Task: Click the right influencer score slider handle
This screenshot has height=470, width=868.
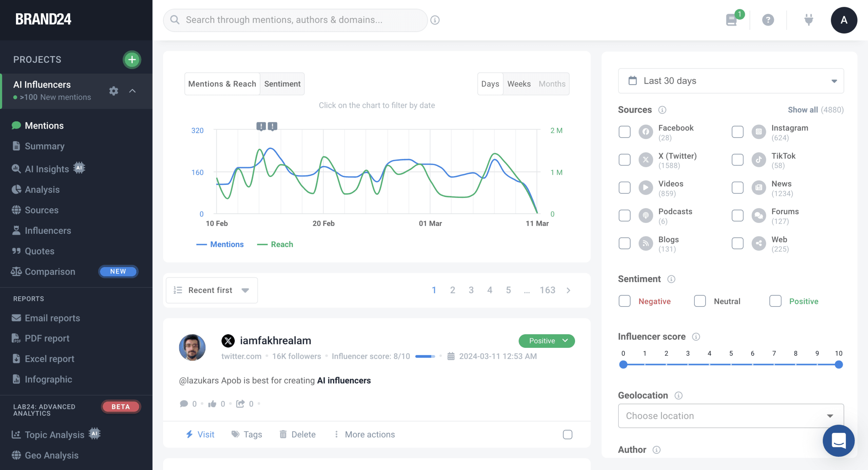Action: [839, 364]
